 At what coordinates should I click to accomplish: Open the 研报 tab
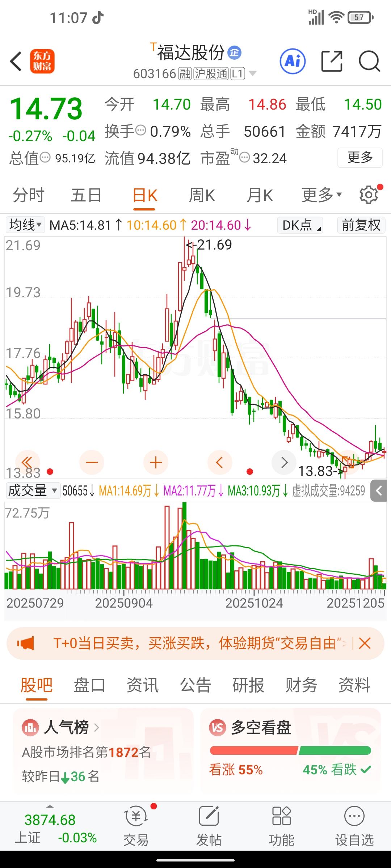248,685
